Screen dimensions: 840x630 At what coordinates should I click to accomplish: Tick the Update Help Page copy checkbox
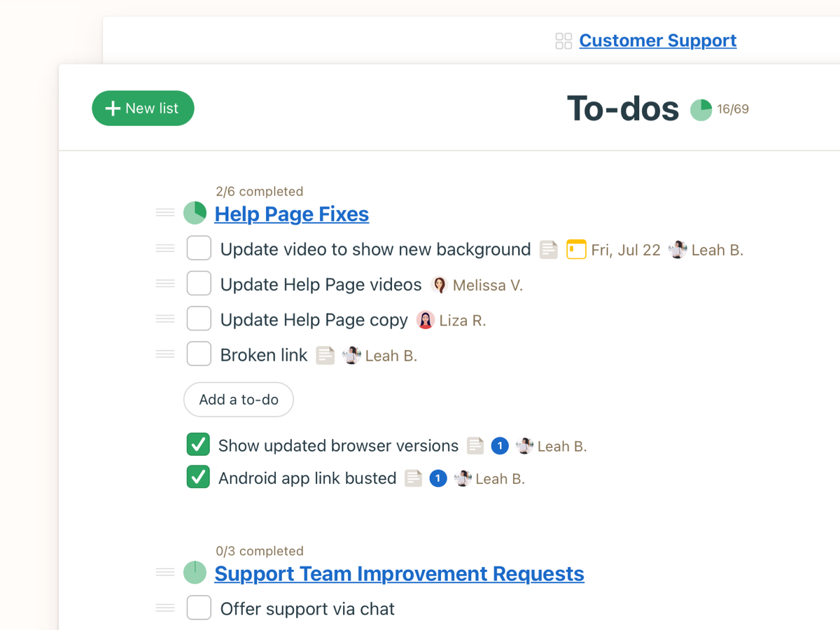[199, 319]
